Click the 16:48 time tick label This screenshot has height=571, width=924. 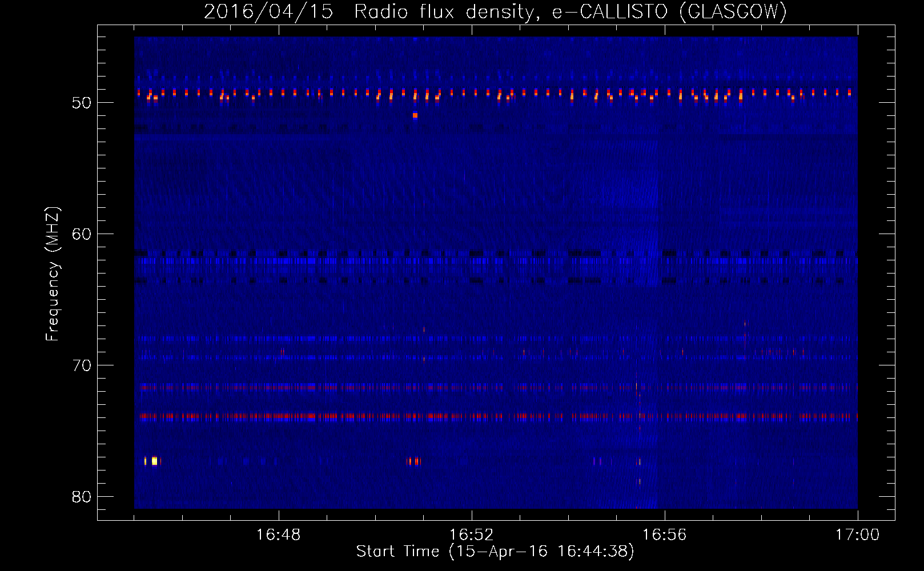pyautogui.click(x=278, y=535)
